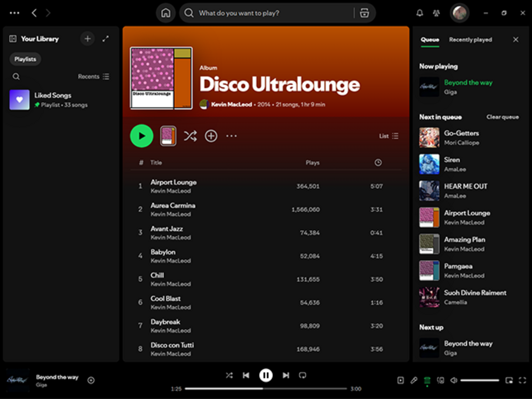532x399 pixels.
Task: Clear the queue
Action: coord(502,117)
